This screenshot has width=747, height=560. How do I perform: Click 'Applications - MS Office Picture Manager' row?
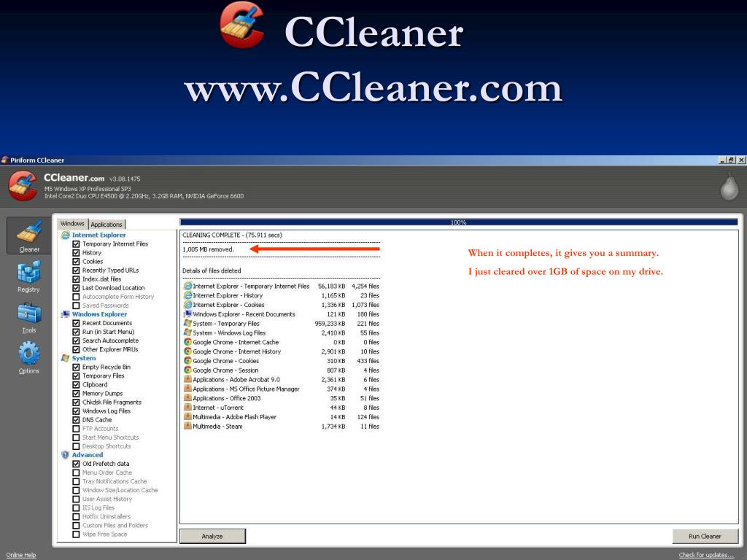[281, 389]
